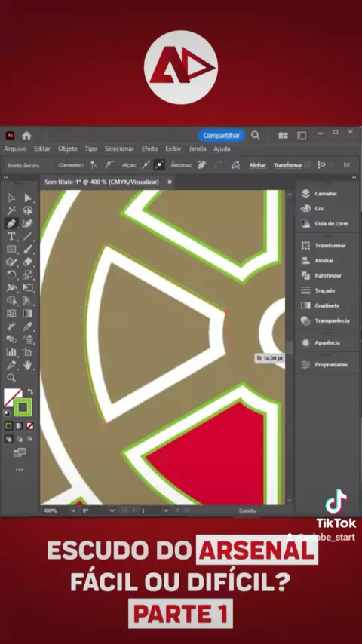Open the Efeito menu
362x644 pixels.
pyautogui.click(x=149, y=149)
